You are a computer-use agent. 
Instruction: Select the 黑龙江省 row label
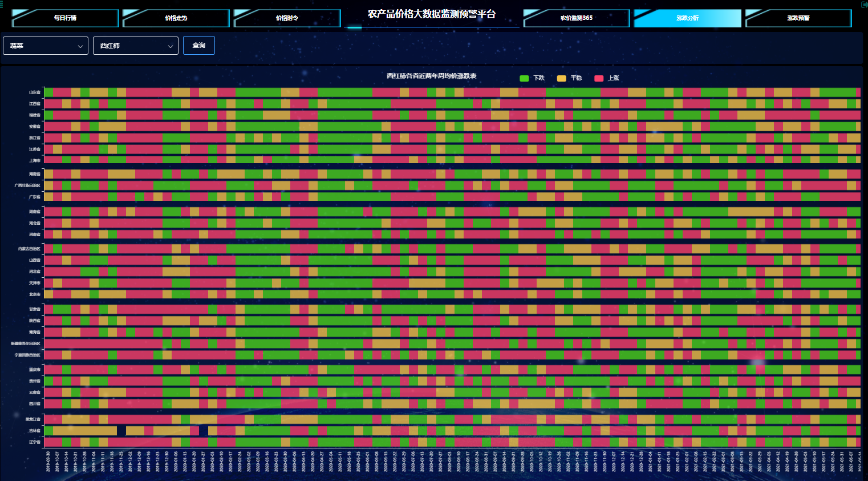pyautogui.click(x=33, y=419)
